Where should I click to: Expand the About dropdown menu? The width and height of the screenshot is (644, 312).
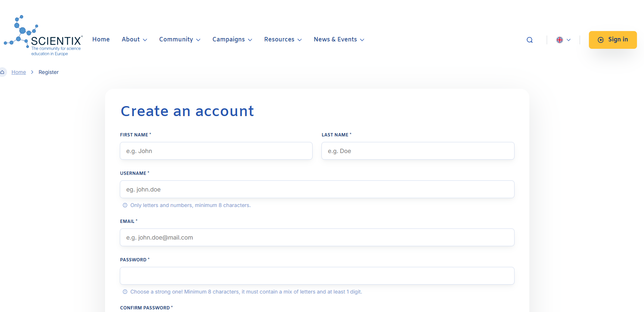click(x=134, y=40)
